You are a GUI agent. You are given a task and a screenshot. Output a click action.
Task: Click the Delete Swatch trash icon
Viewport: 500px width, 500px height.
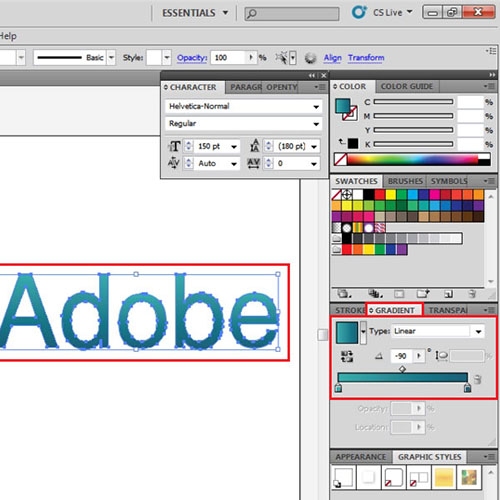click(x=472, y=294)
